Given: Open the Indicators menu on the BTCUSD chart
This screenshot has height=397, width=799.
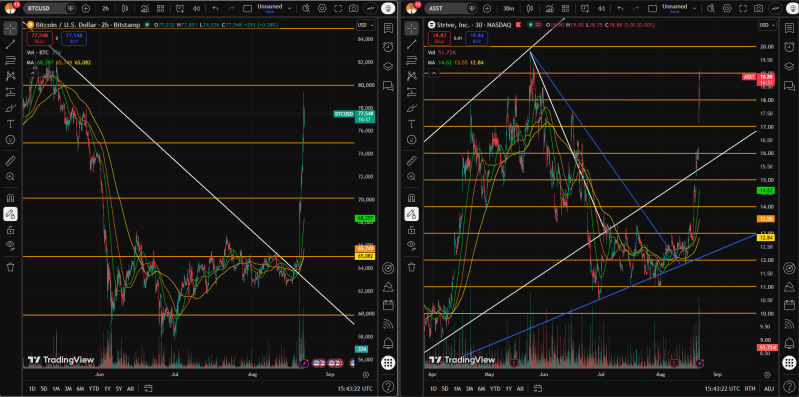Looking at the screenshot, I should (x=145, y=9).
